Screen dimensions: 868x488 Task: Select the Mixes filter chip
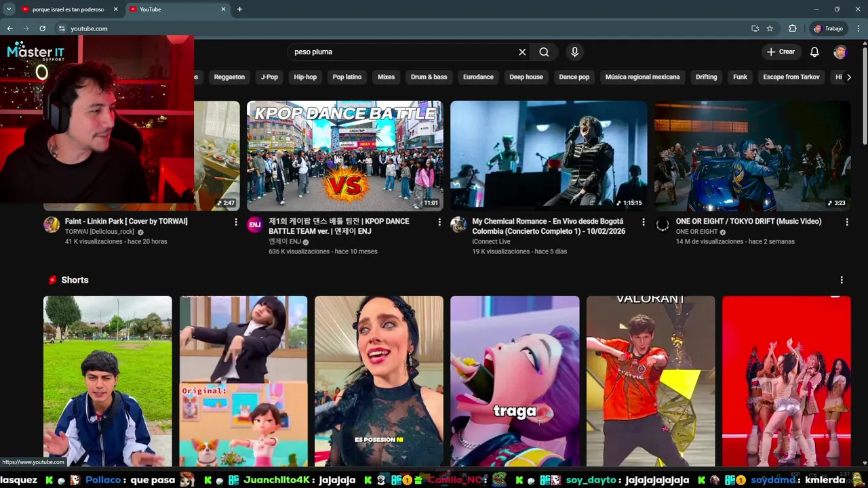[386, 77]
